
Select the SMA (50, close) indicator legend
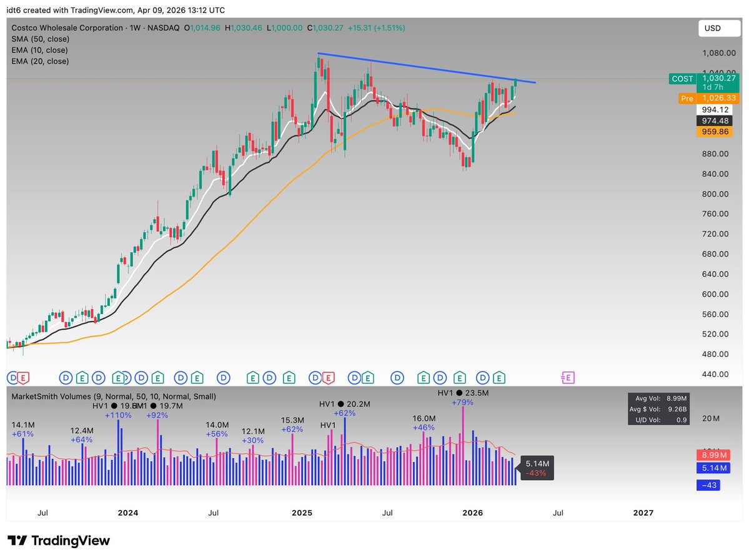40,39
